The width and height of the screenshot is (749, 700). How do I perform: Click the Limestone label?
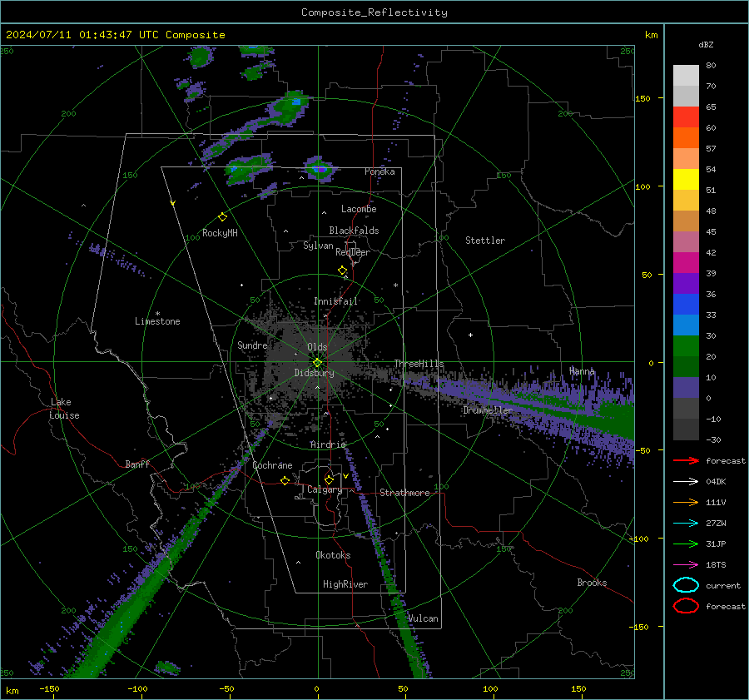click(x=157, y=321)
